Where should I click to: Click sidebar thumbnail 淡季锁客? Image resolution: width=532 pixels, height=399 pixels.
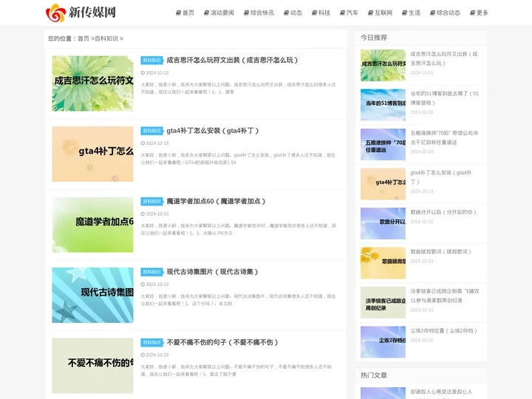[383, 303]
